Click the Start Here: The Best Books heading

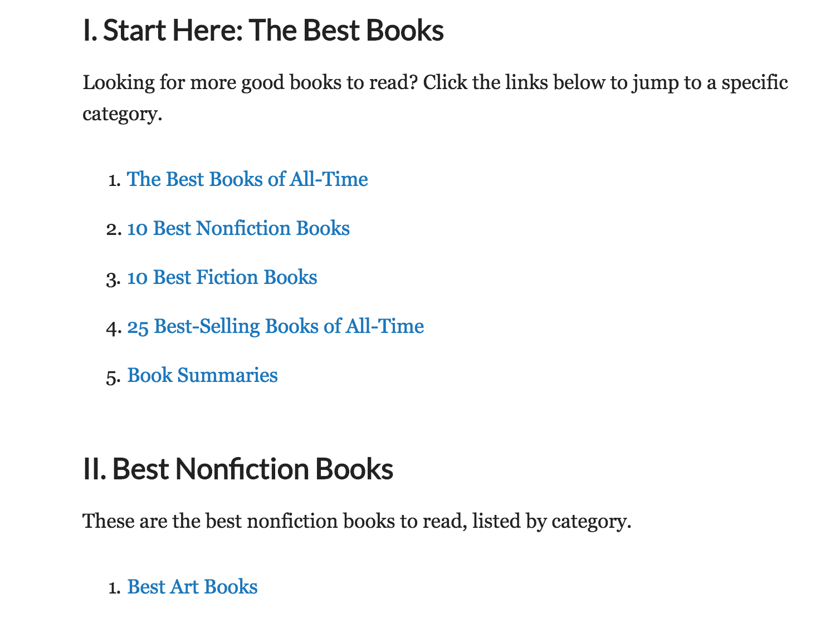click(263, 31)
